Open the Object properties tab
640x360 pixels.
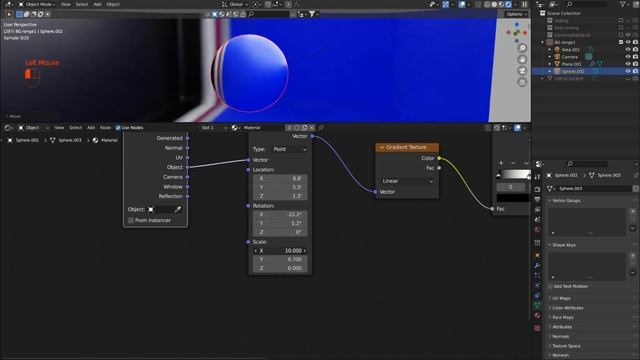(x=538, y=256)
